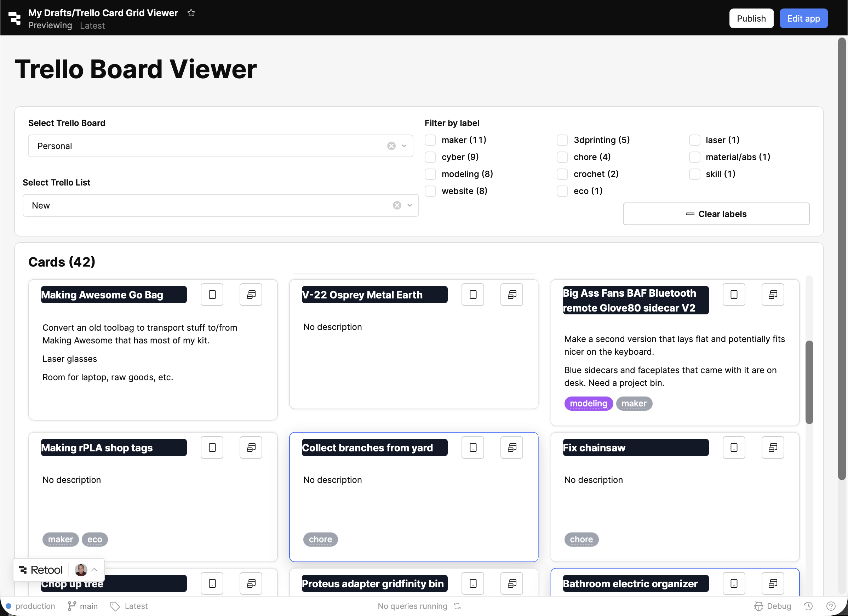Open tablet icon on Proteus adapter gridfinity bin card

coord(473,583)
